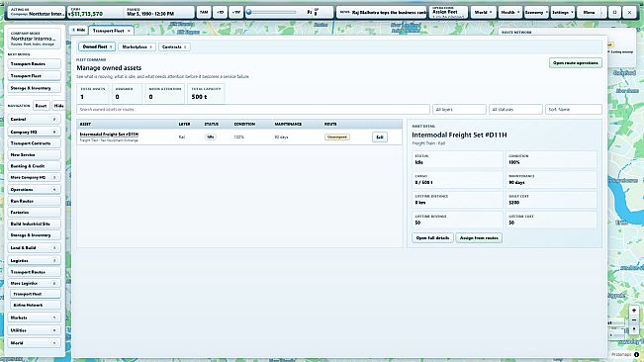Open the All statuses filter dropdown
This screenshot has height=362, width=644.
tap(515, 110)
